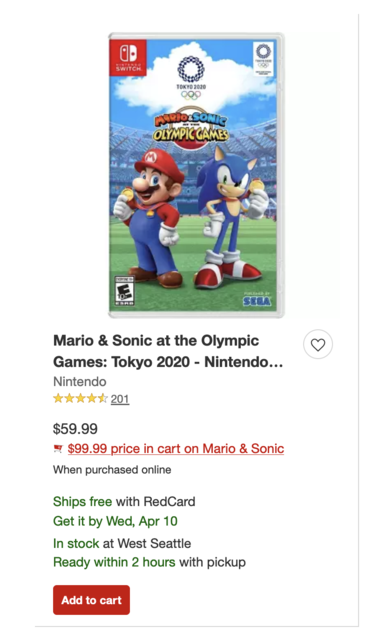Click the heart favorite icon
The width and height of the screenshot is (380, 640).
tap(318, 344)
